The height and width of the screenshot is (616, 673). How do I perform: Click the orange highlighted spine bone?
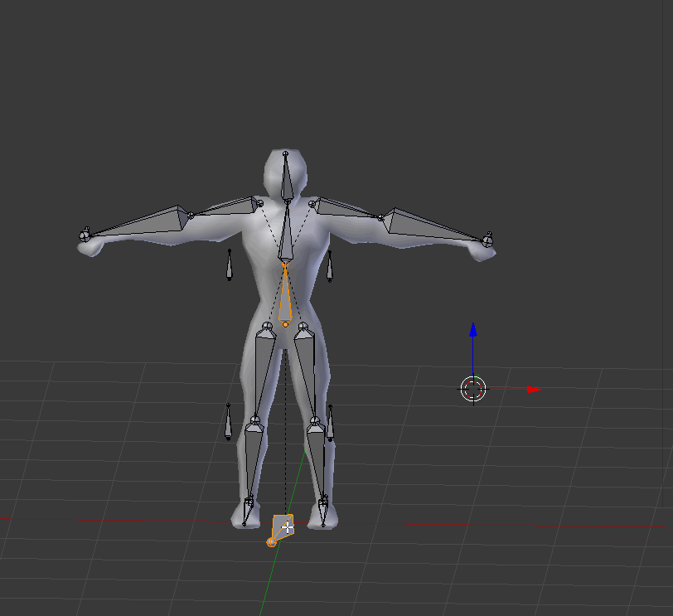[285, 296]
